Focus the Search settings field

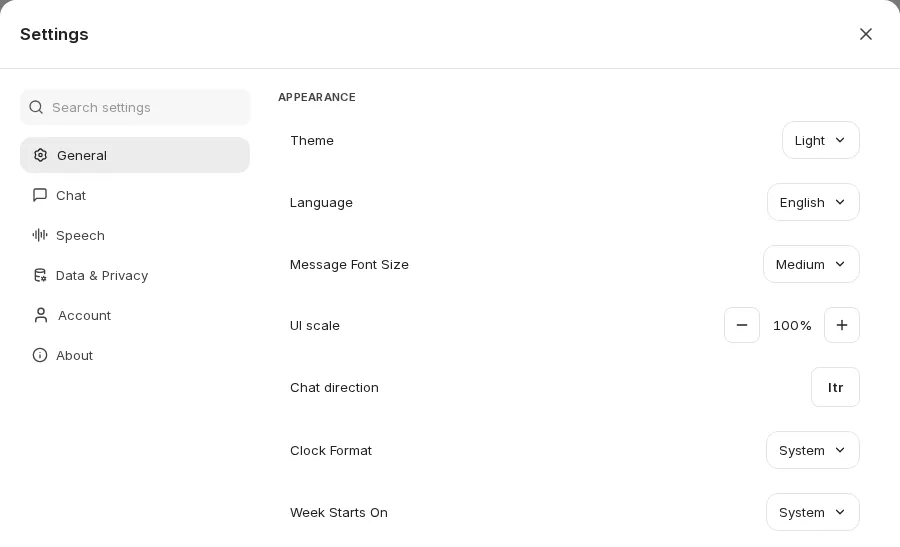pyautogui.click(x=135, y=107)
